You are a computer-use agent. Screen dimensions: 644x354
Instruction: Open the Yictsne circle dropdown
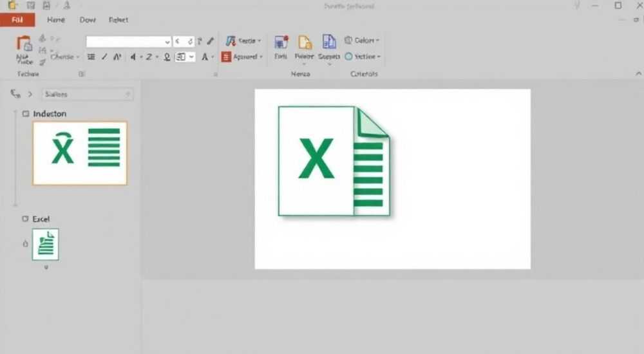tap(363, 56)
